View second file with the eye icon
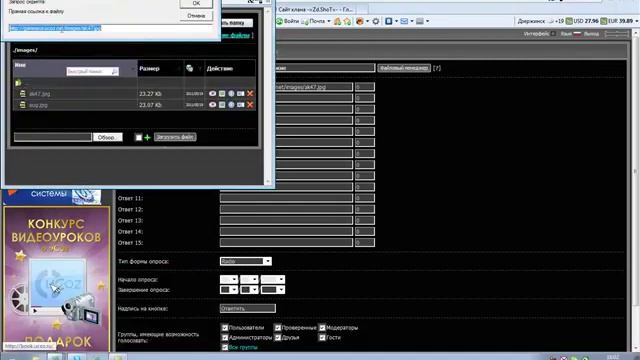Screen dimensions: 640x360 [212, 104]
